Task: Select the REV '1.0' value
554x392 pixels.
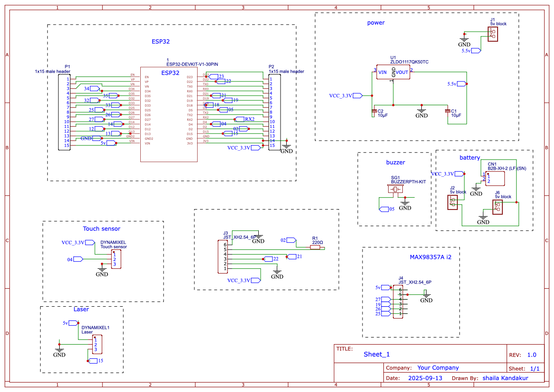Action: coord(532,355)
